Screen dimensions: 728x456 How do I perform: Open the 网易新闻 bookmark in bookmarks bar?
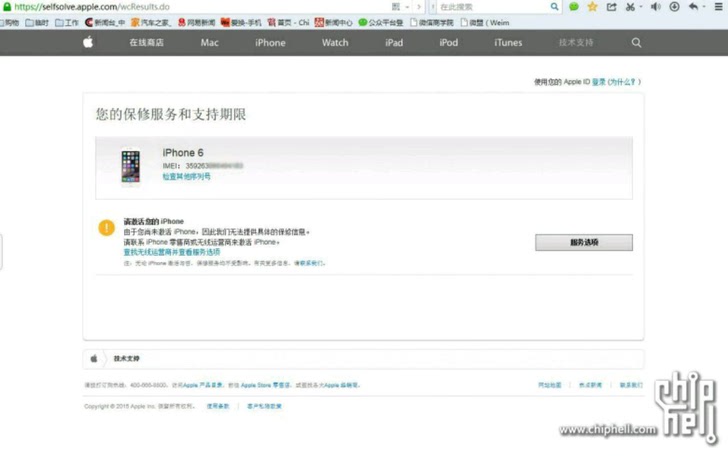[x=196, y=22]
